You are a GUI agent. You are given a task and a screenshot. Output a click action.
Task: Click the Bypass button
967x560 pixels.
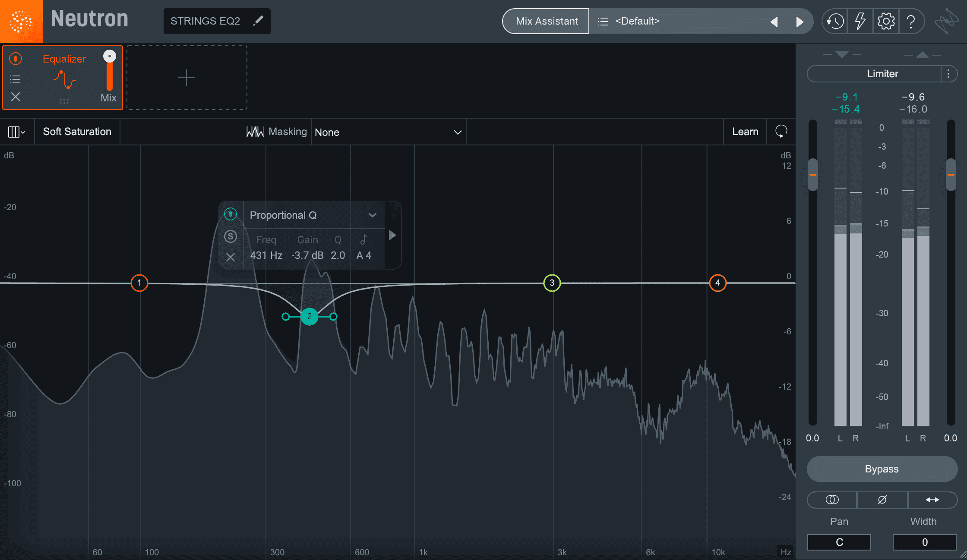[882, 469]
